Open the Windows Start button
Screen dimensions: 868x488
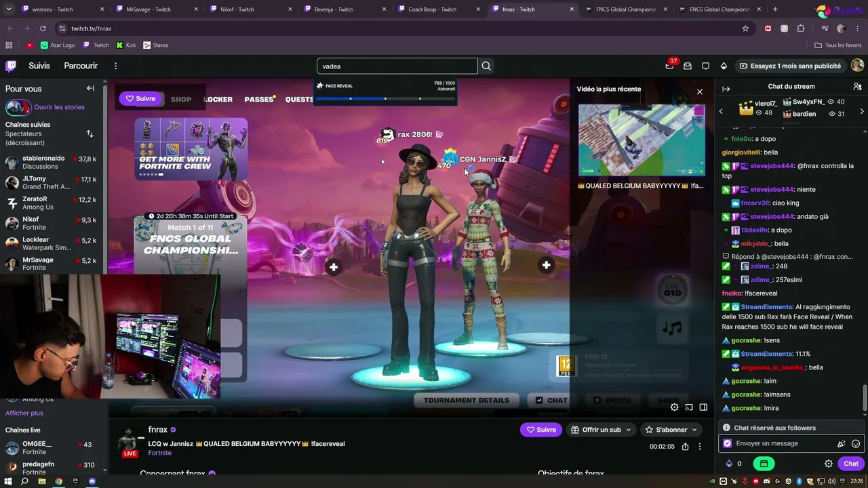(8, 481)
